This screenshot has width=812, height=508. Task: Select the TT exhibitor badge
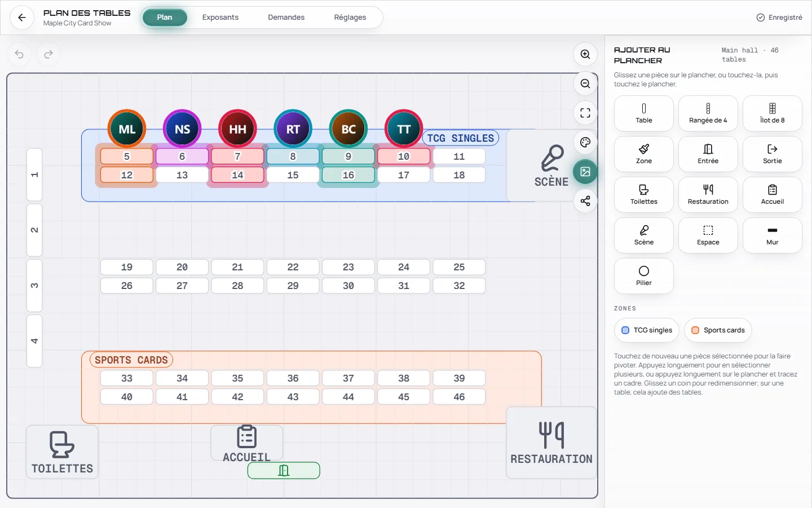(x=404, y=129)
